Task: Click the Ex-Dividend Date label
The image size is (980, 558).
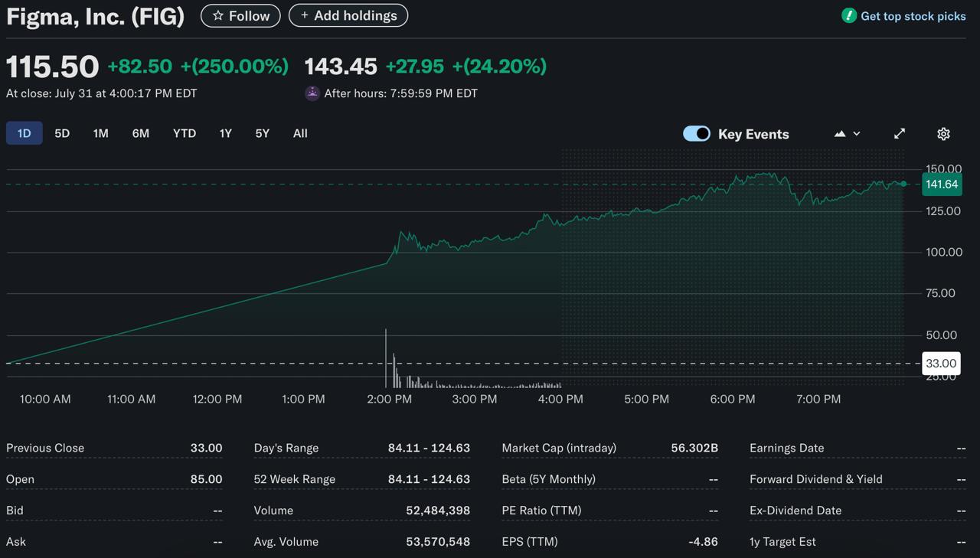Action: [795, 511]
